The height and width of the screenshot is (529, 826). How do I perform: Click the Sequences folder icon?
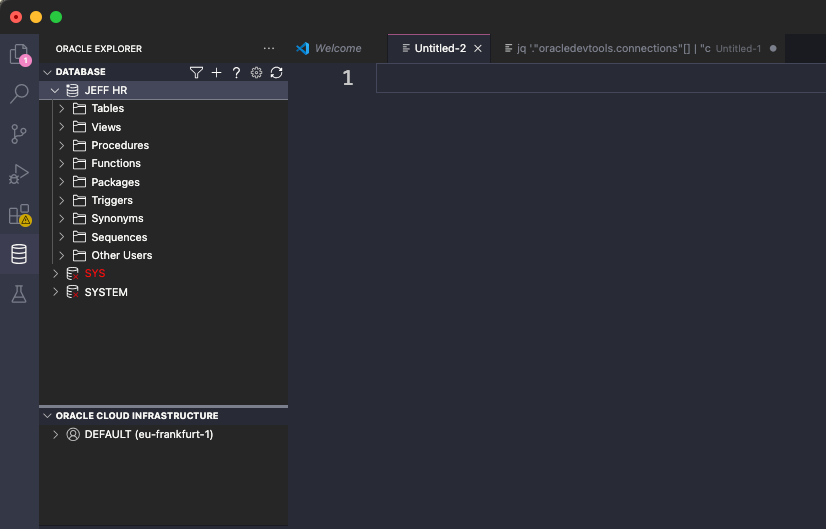[x=79, y=237]
